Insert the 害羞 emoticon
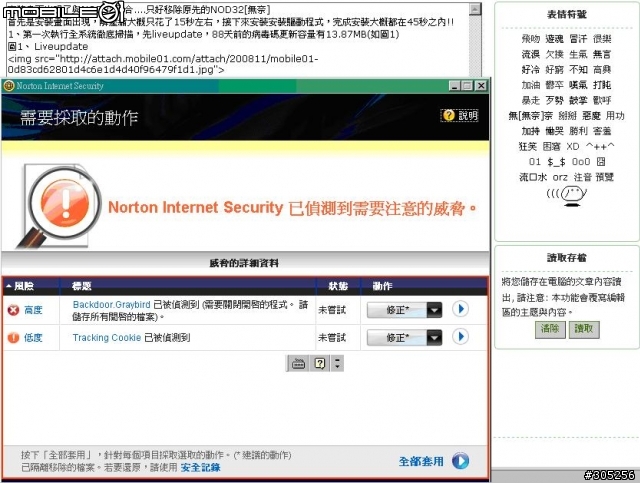Screen dimensions: 640x483 (602, 131)
